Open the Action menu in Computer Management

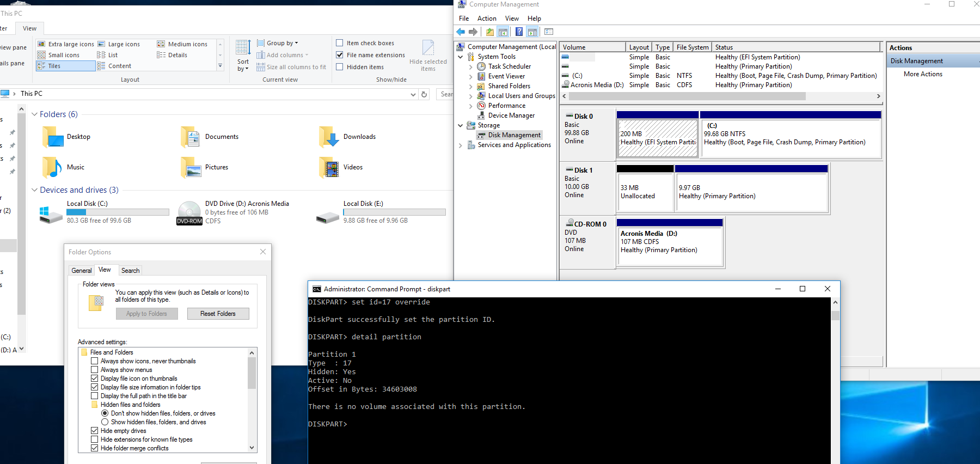(x=487, y=19)
